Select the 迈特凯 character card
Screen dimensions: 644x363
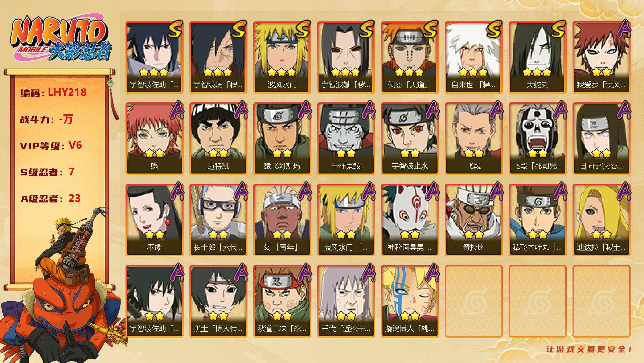pos(218,138)
